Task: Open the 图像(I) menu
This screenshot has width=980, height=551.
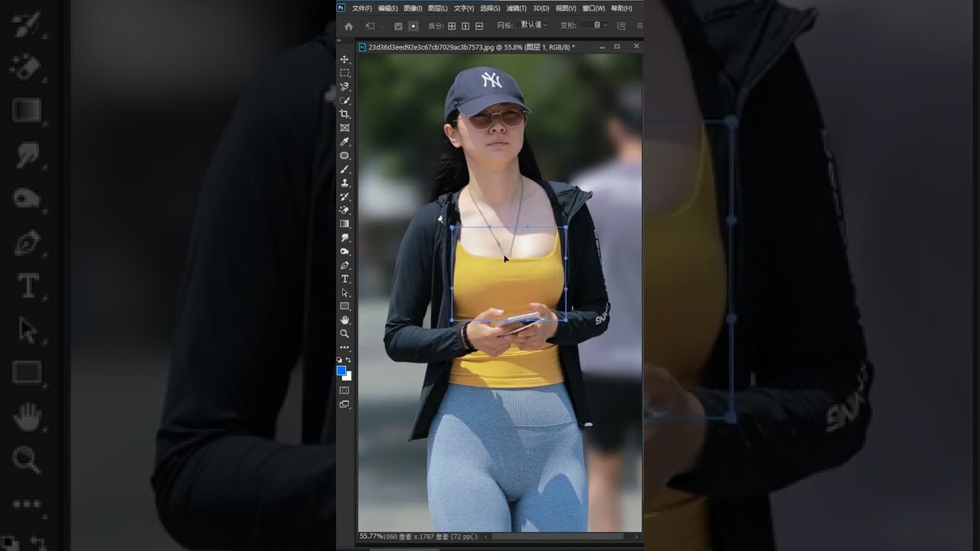Action: pyautogui.click(x=413, y=8)
